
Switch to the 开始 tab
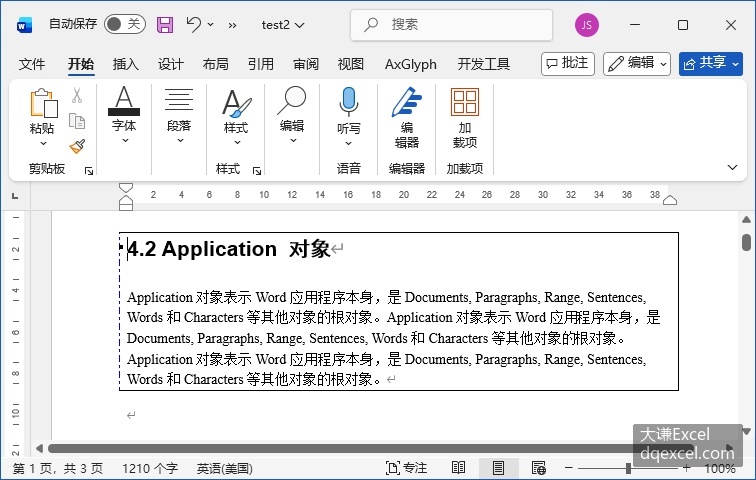81,64
